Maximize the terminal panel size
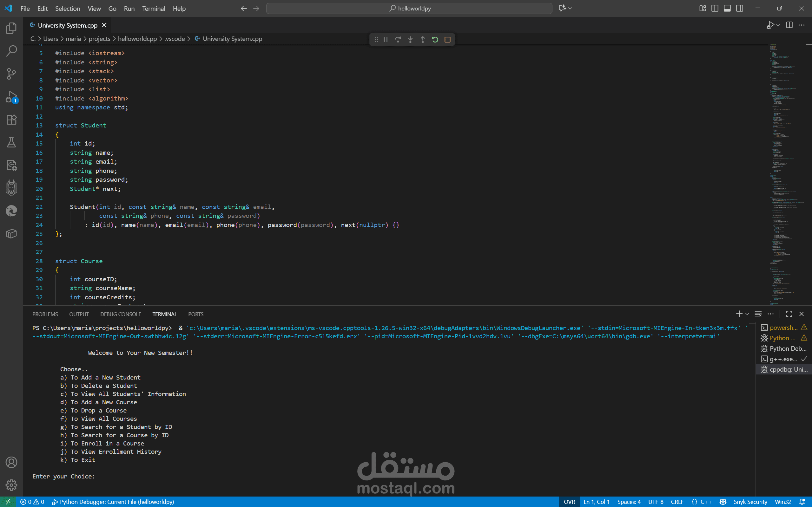The width and height of the screenshot is (812, 507). point(789,314)
